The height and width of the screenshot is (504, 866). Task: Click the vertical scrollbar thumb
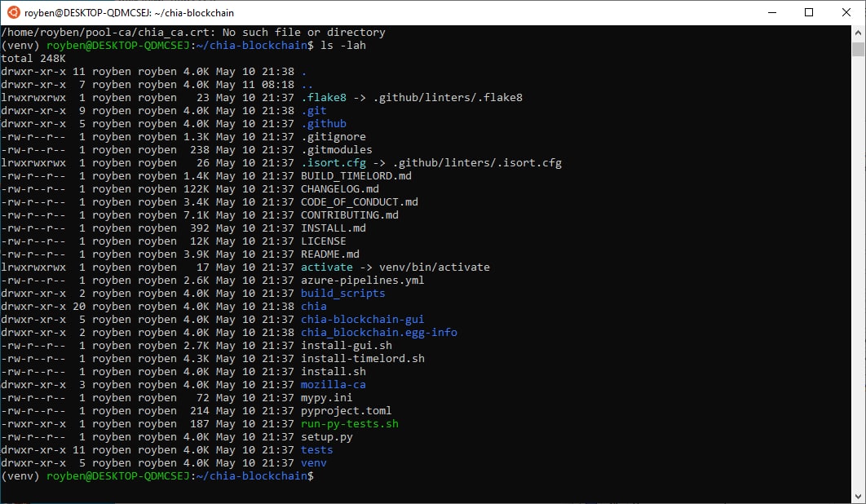tap(858, 49)
